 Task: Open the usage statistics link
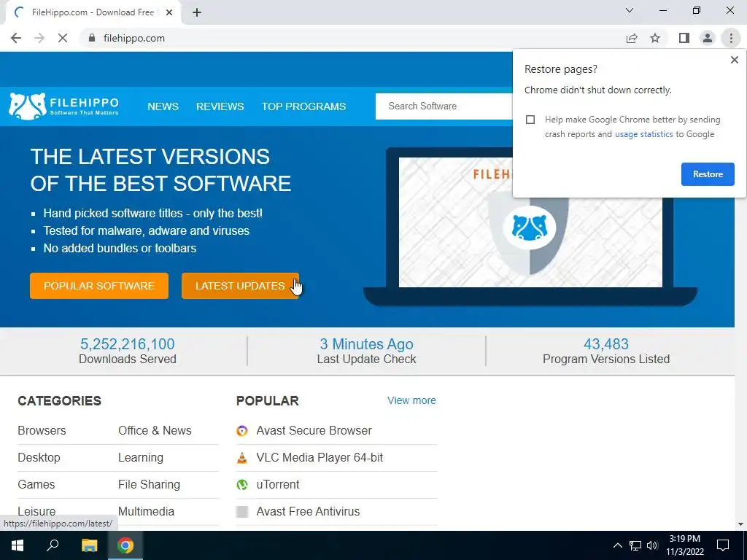point(643,134)
